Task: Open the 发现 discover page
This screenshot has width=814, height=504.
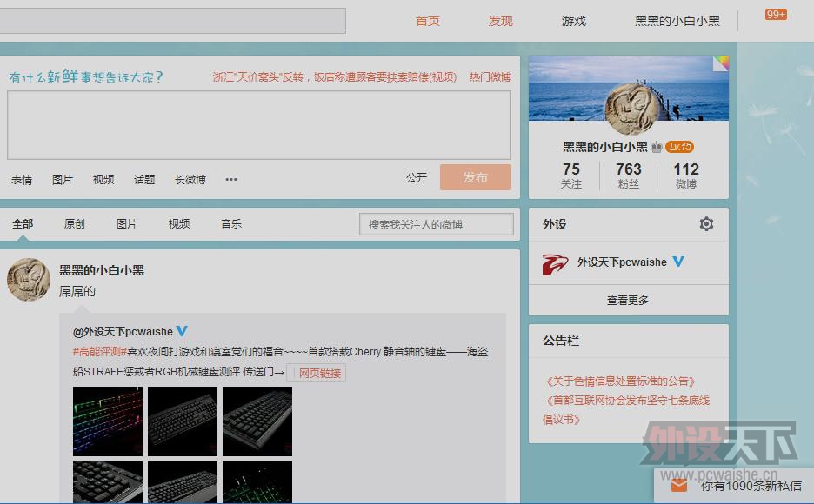Action: pos(500,21)
